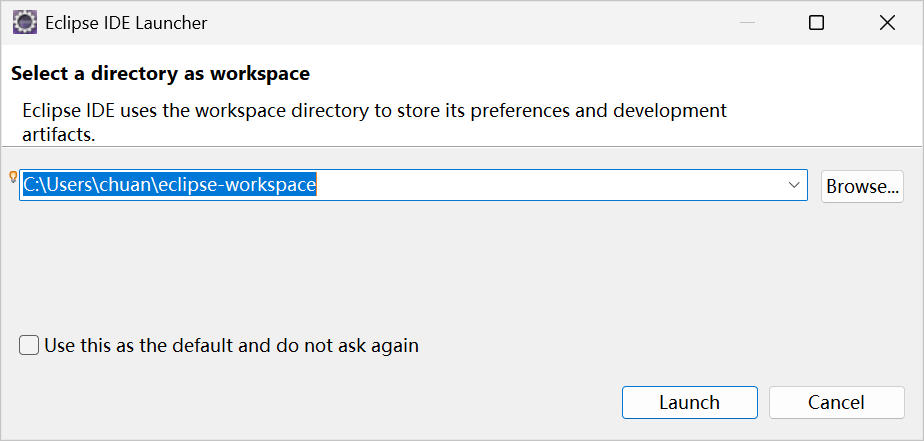Cancel the workspace selection

coord(836,403)
